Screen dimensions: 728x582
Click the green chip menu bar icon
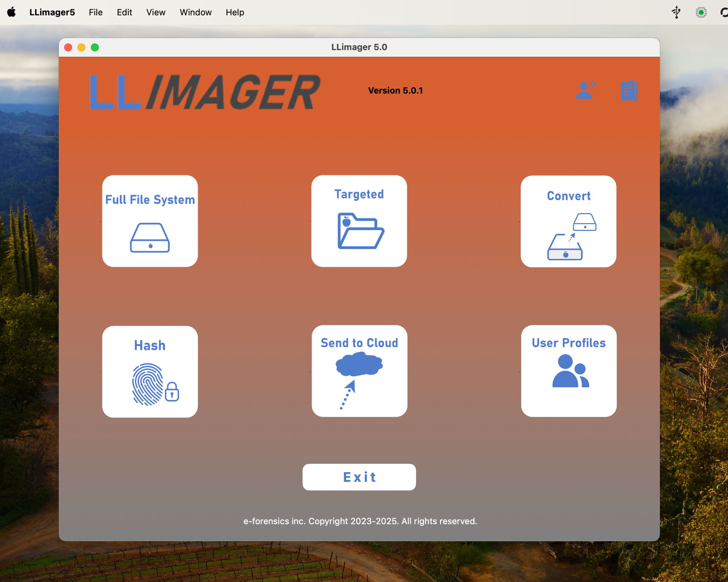coord(701,12)
